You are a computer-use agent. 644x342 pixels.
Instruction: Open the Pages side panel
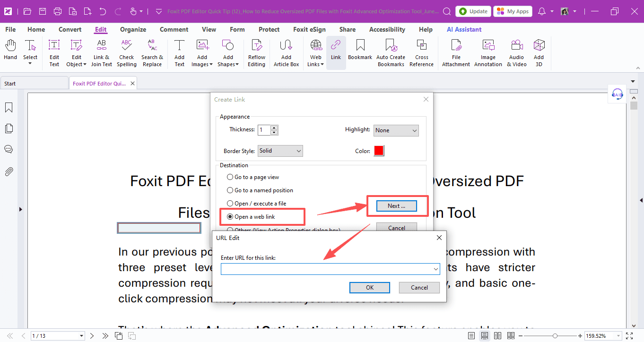pyautogui.click(x=9, y=128)
